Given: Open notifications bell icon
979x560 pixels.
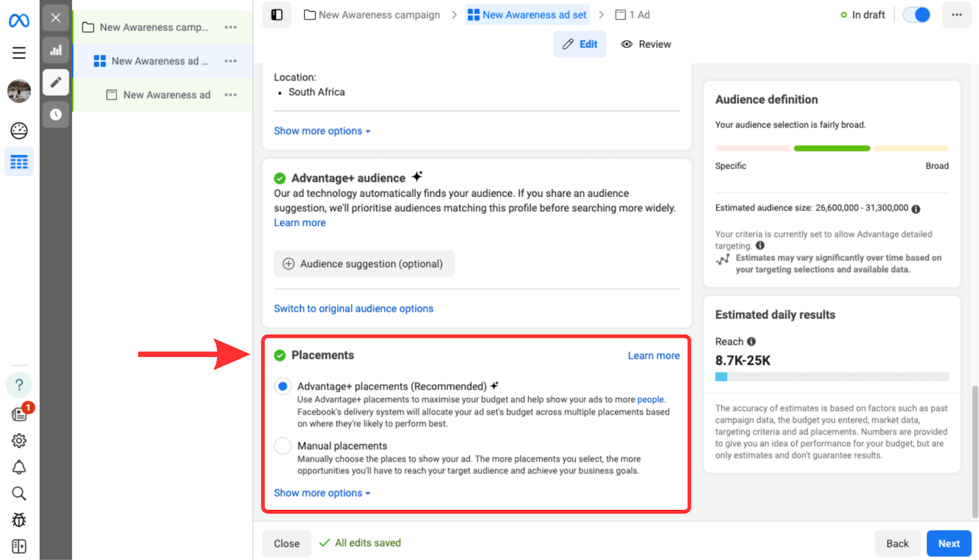Looking at the screenshot, I should tap(19, 468).
